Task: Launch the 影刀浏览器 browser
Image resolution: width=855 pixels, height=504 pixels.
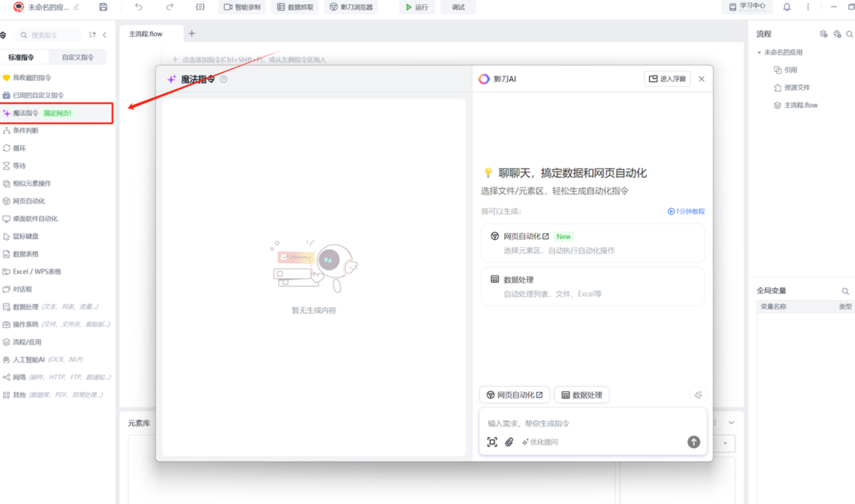Action: coord(350,7)
